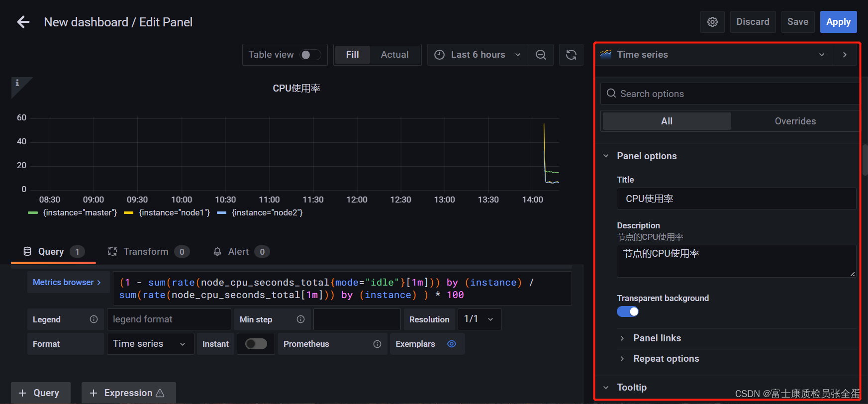868x404 pixels.
Task: Click the Min step input field
Action: click(357, 319)
